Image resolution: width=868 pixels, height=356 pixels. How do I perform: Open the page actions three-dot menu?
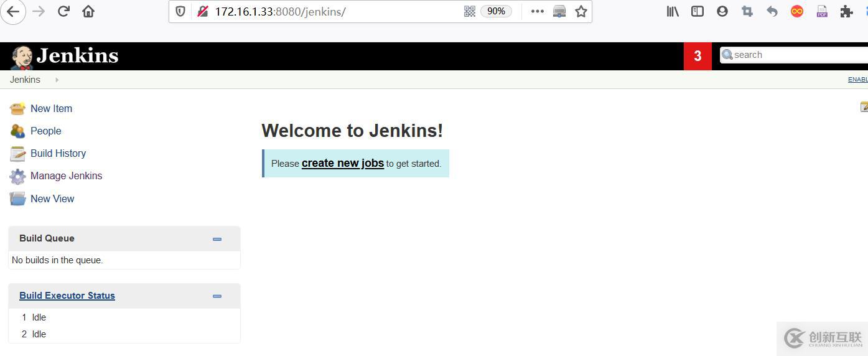538,11
